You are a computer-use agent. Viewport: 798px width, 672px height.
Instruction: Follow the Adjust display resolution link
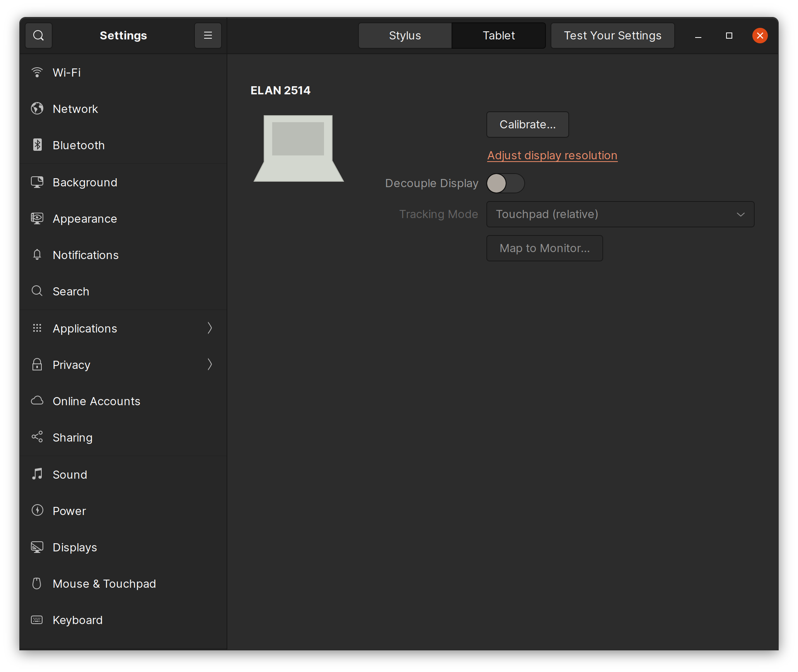coord(552,155)
